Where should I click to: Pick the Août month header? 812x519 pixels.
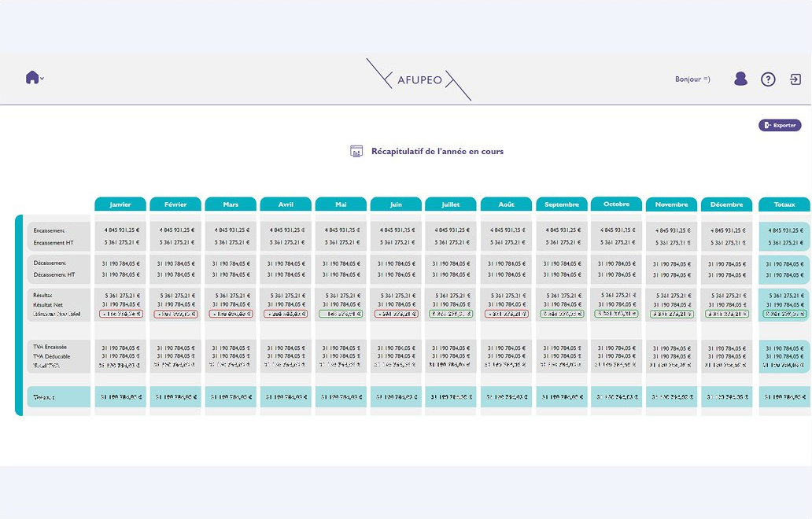coord(506,204)
